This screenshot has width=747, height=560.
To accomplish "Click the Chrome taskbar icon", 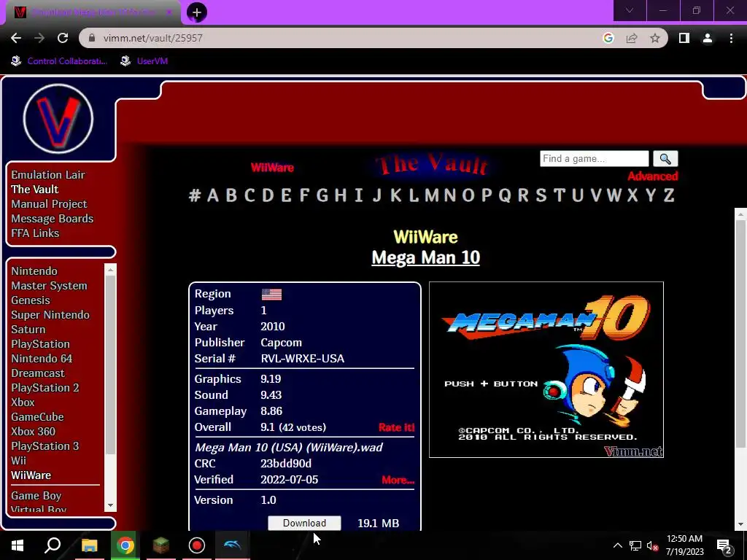I will 125,545.
